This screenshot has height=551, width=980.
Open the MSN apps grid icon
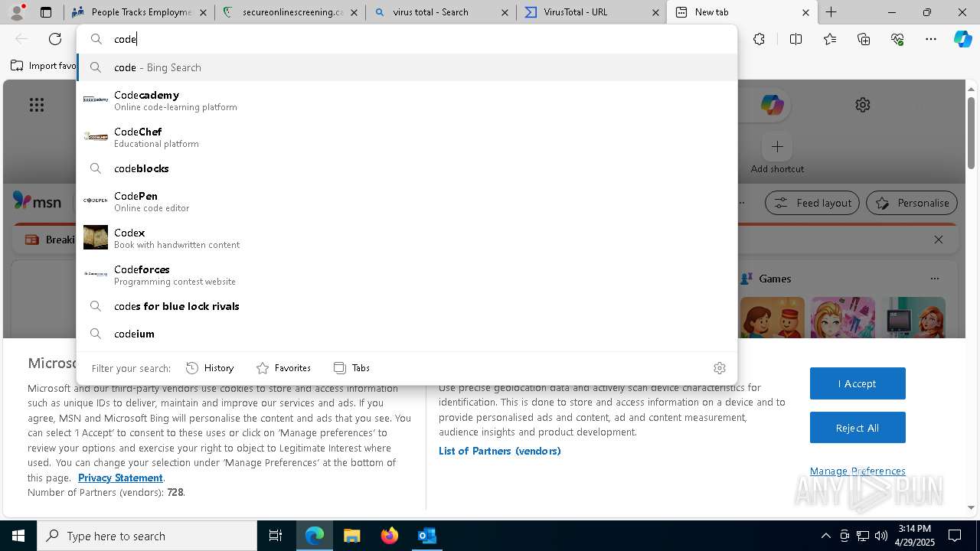(37, 105)
